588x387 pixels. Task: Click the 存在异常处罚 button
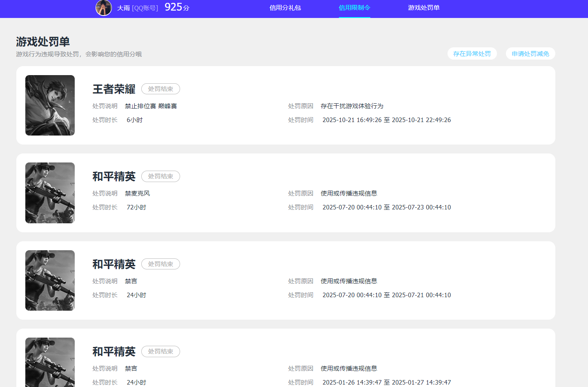472,53
